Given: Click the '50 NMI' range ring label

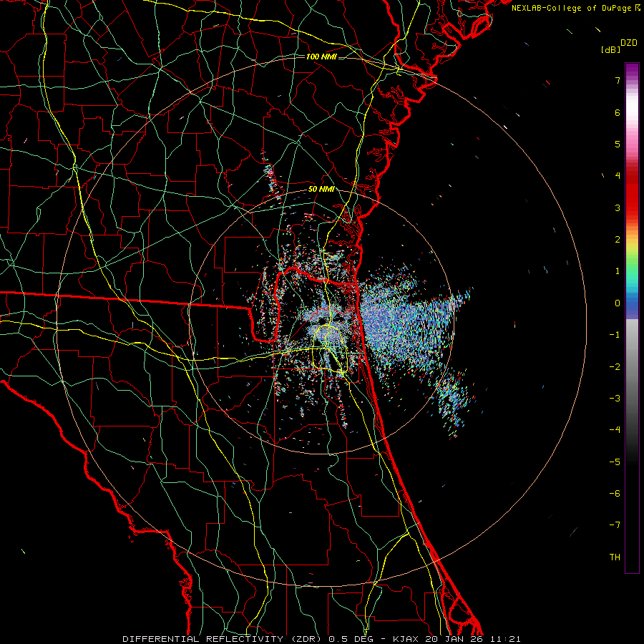Looking at the screenshot, I should pos(321,190).
